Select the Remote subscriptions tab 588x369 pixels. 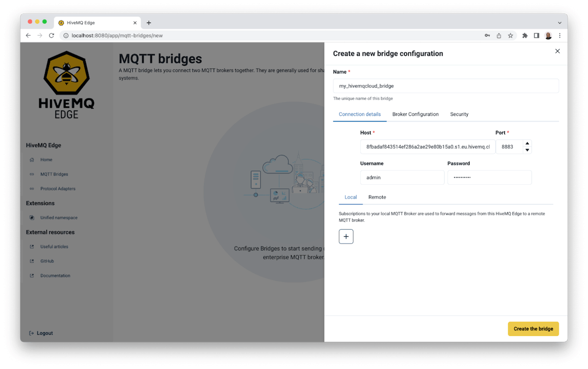click(377, 197)
